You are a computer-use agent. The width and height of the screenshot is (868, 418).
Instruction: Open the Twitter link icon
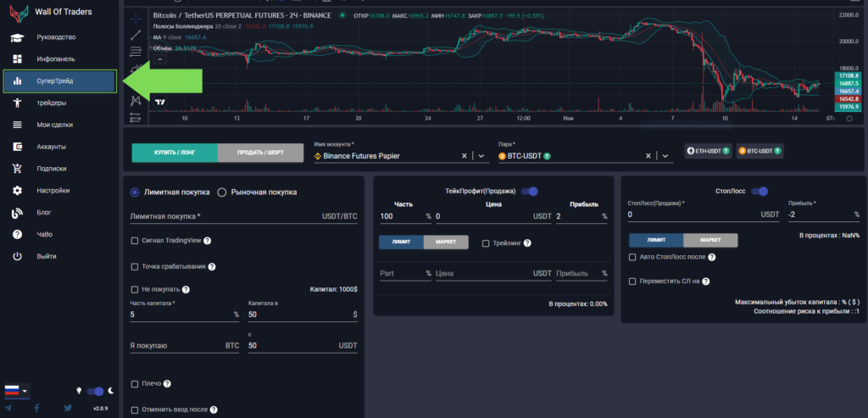68,409
